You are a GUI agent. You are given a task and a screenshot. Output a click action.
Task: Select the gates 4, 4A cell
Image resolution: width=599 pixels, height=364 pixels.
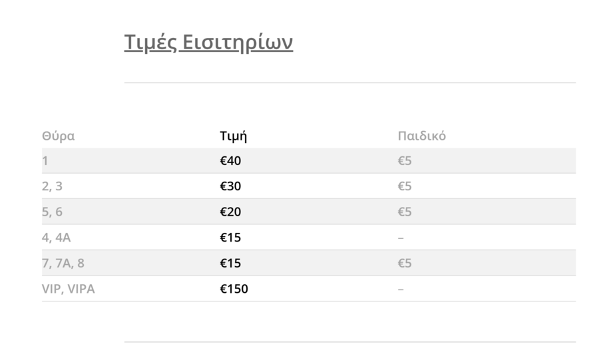[56, 238]
